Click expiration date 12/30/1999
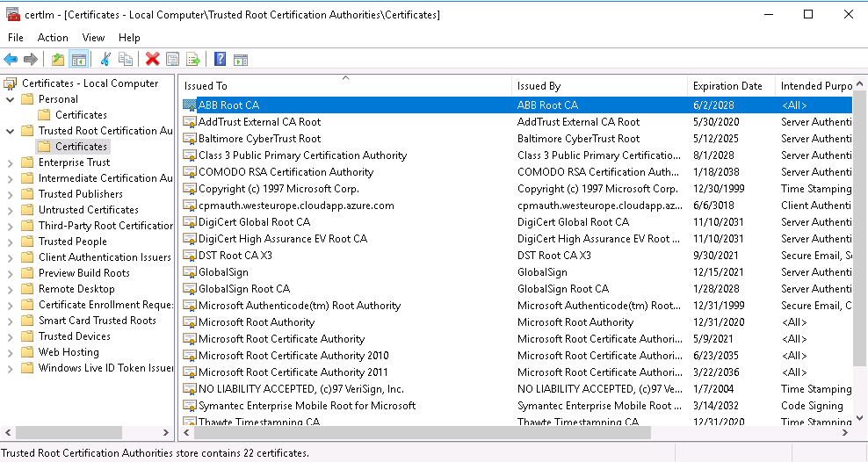 [x=719, y=189]
